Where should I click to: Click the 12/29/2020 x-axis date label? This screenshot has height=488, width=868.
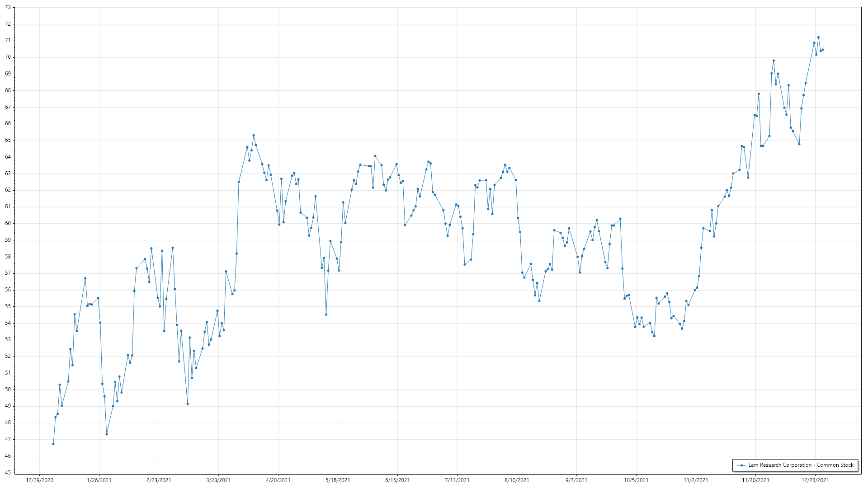(39, 480)
